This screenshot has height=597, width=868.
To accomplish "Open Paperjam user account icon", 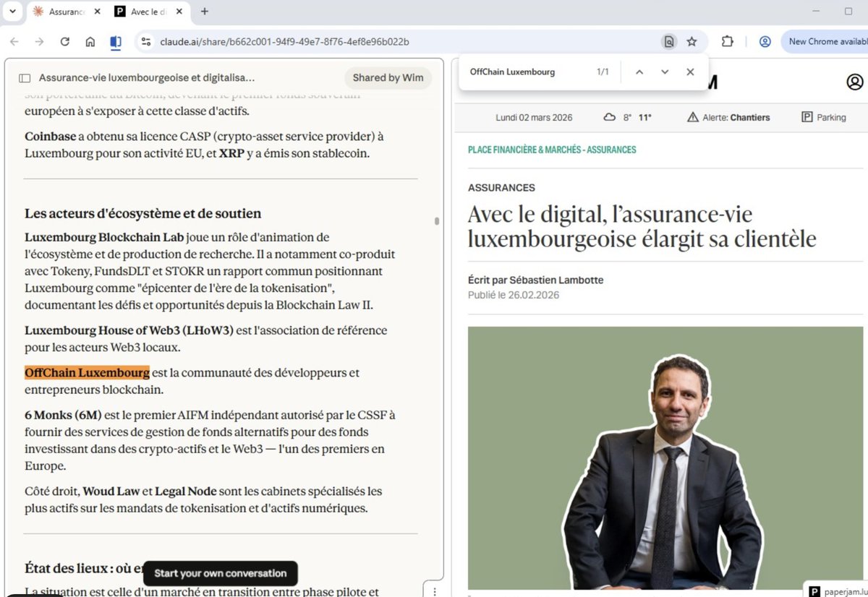I will 855,82.
